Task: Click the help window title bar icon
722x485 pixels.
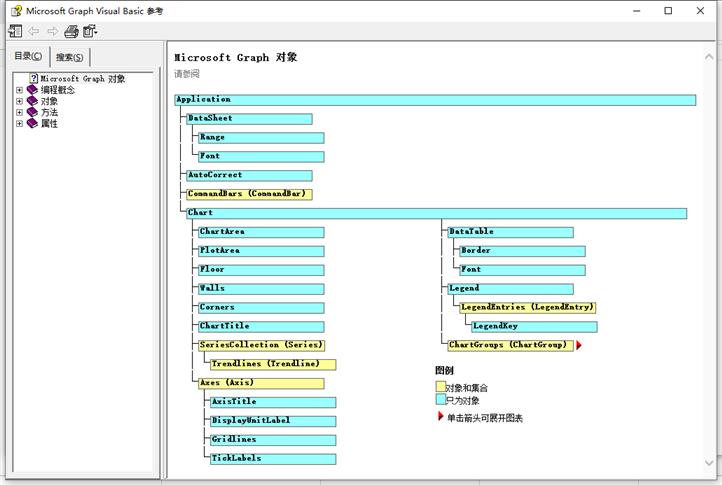Action: click(x=17, y=11)
